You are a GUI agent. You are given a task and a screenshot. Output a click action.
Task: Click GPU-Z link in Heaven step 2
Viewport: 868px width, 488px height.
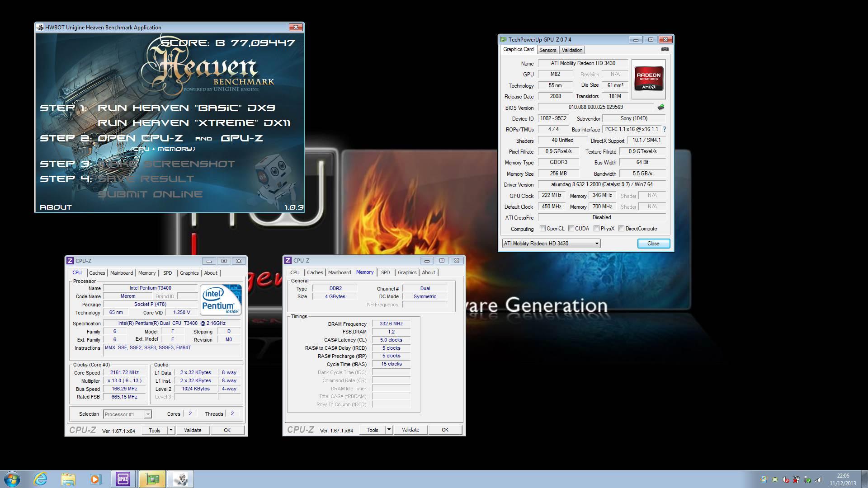tap(241, 138)
